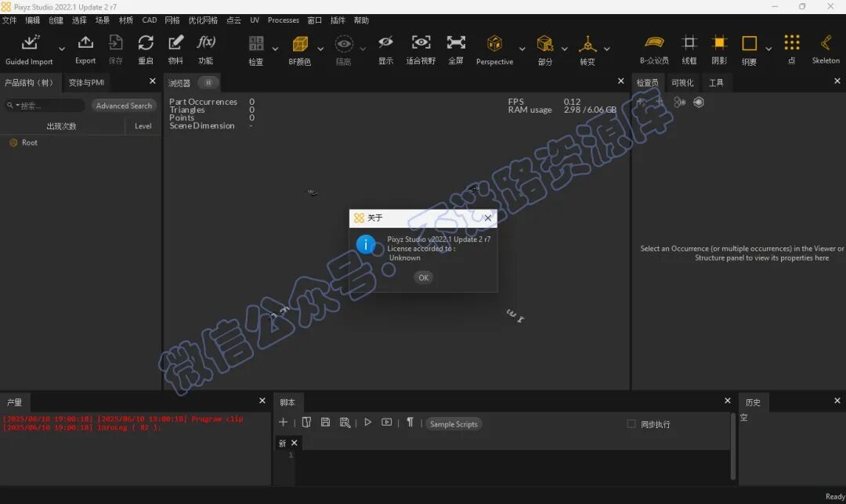The image size is (846, 504).
Task: Open the 文件 menu
Action: tap(9, 20)
